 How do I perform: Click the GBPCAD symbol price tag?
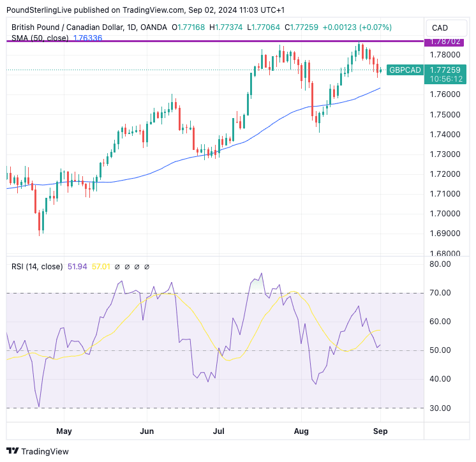point(405,70)
